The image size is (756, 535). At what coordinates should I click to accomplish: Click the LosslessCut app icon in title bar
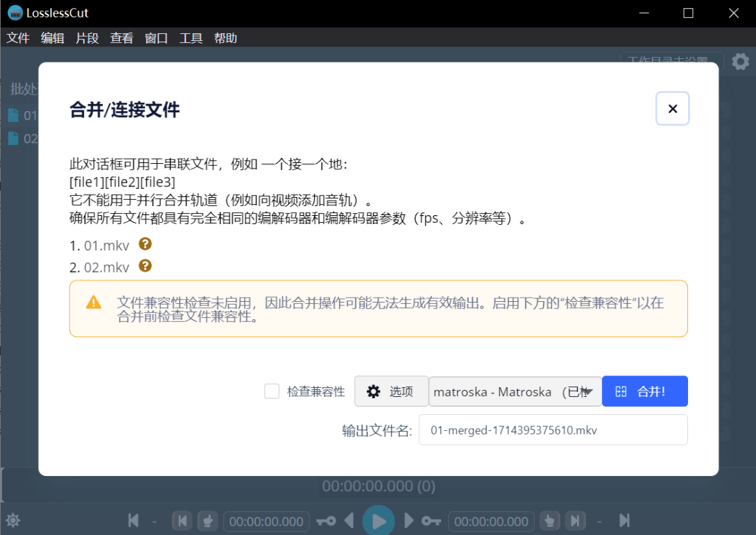tap(15, 12)
